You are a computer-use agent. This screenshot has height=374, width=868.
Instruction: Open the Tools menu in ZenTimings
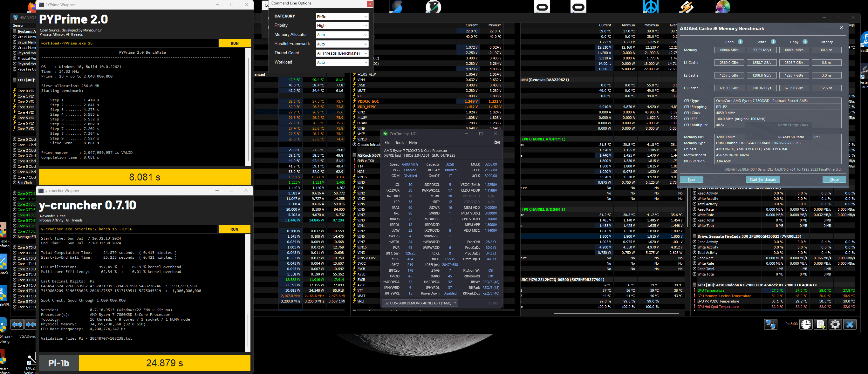pyautogui.click(x=399, y=143)
